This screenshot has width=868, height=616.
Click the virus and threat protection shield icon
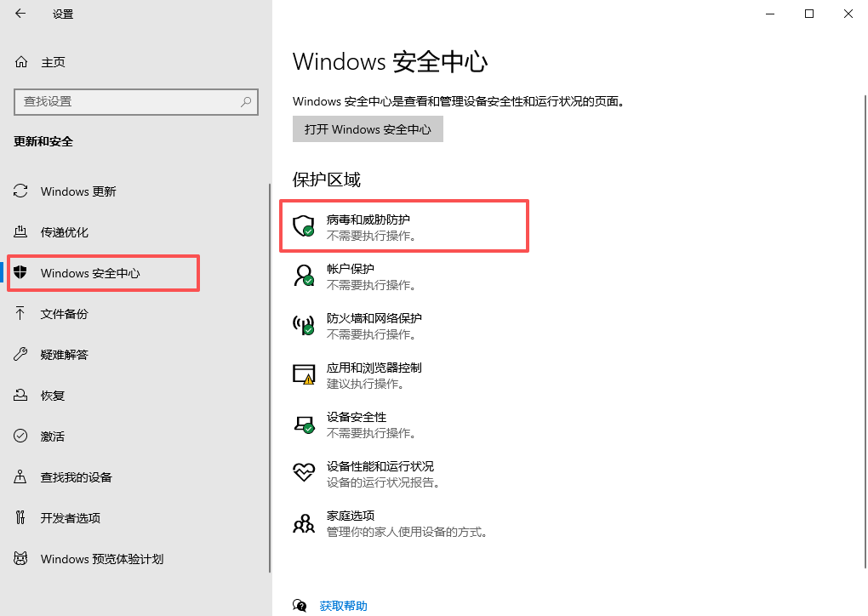click(x=304, y=225)
